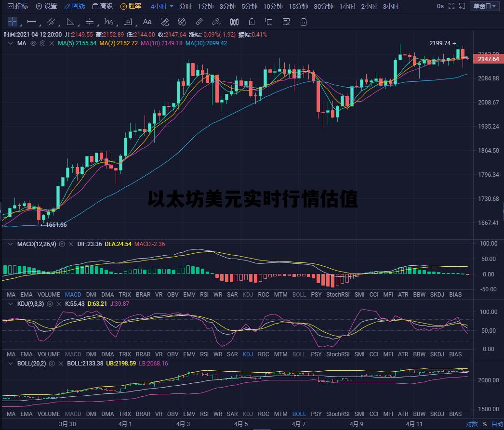The width and height of the screenshot is (504, 430).
Task: Click the 胜率 win rate button
Action: (131, 6)
